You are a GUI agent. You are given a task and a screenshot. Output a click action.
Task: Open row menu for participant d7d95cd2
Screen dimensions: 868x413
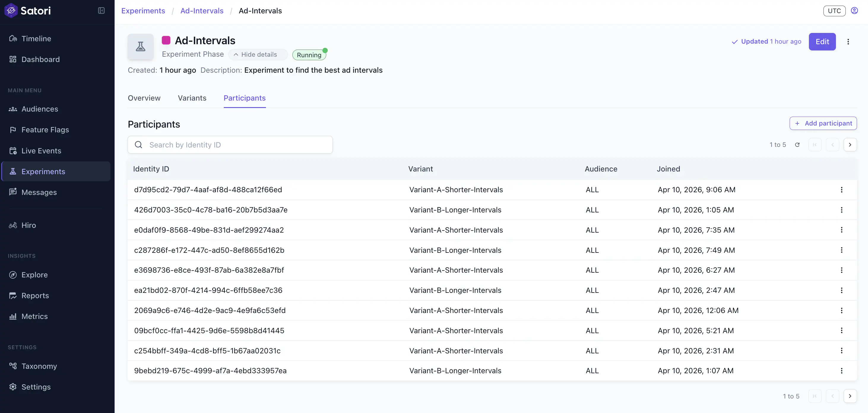tap(841, 190)
